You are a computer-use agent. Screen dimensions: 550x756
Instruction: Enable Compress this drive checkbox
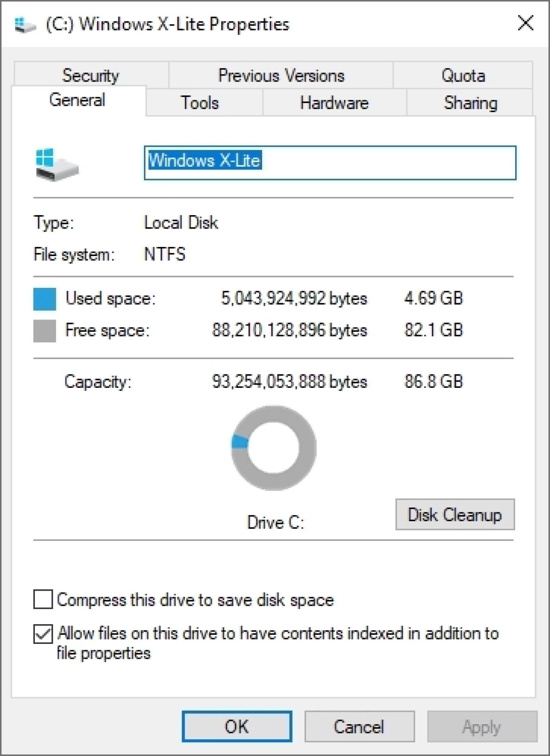click(x=43, y=599)
